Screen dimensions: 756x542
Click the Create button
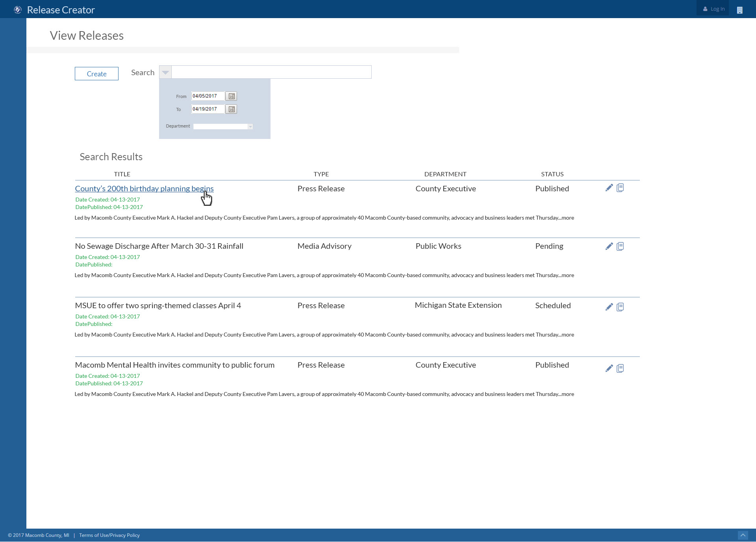(96, 74)
